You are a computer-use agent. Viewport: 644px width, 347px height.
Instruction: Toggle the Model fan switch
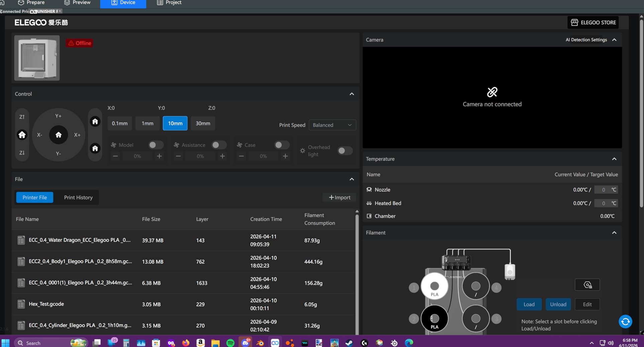155,145
